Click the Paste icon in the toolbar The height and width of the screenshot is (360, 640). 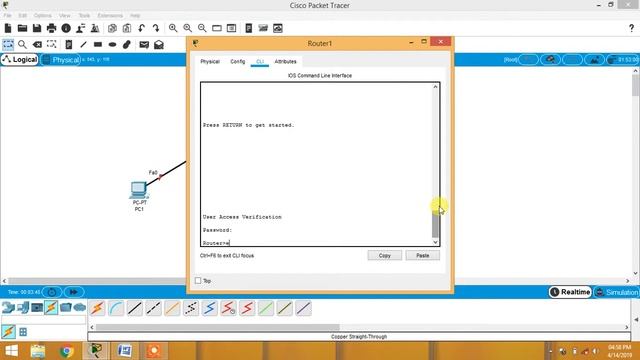(x=127, y=28)
